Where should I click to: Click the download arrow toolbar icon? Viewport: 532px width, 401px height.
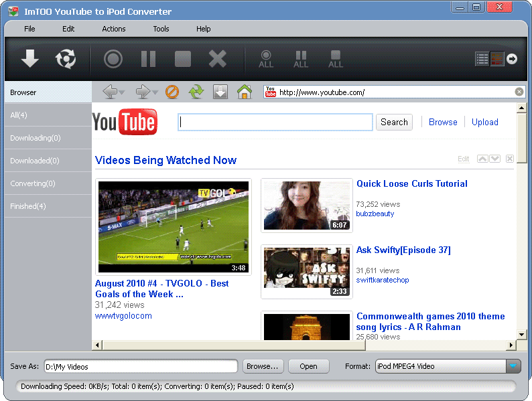point(30,59)
